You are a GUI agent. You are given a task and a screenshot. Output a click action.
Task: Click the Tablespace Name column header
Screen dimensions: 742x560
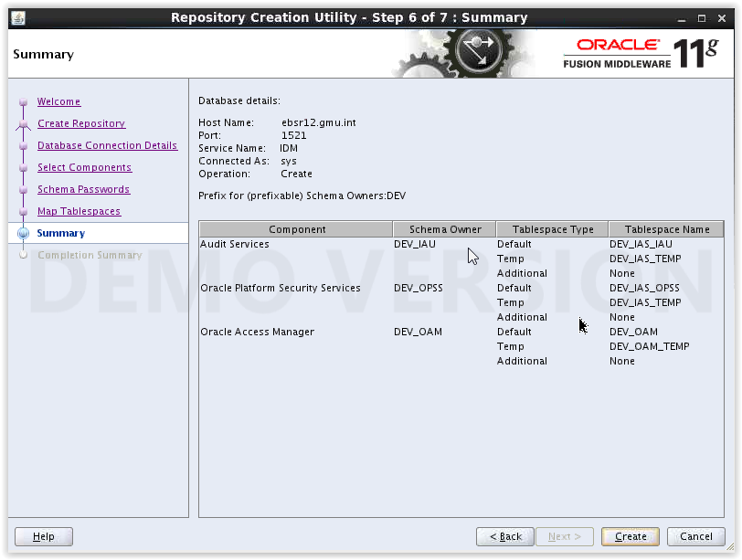click(666, 229)
